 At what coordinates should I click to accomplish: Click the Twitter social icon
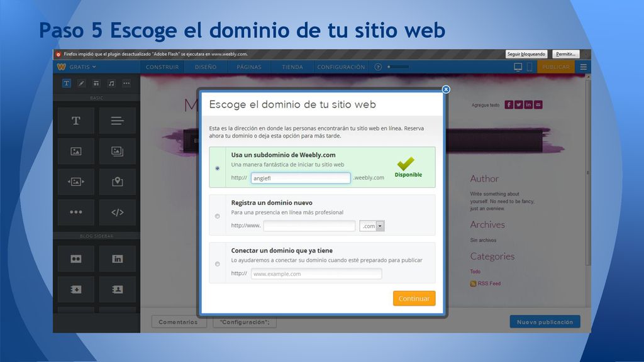coord(519,105)
